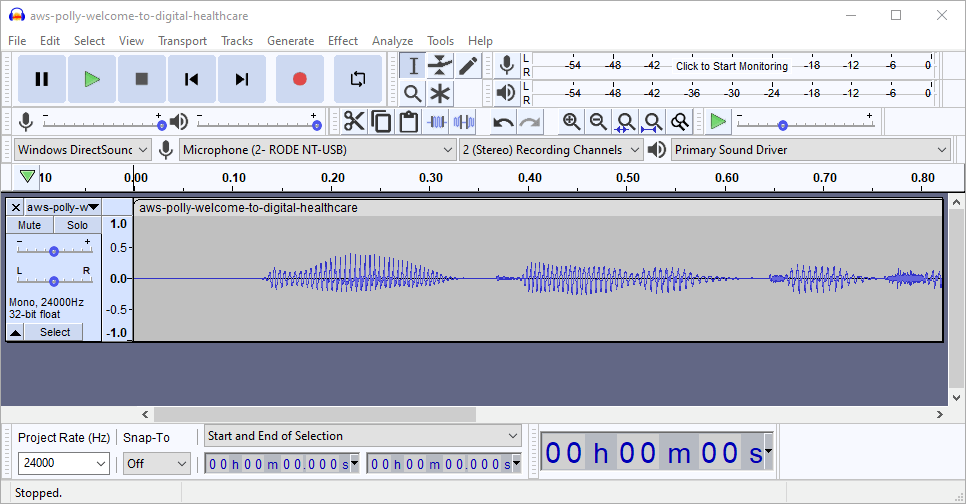Select the Zoom magnifier tool
This screenshot has height=504, width=966.
[x=413, y=94]
